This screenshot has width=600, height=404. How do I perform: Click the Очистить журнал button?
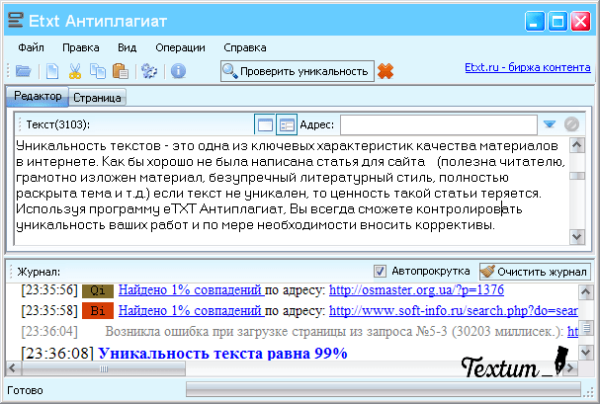[x=535, y=272]
